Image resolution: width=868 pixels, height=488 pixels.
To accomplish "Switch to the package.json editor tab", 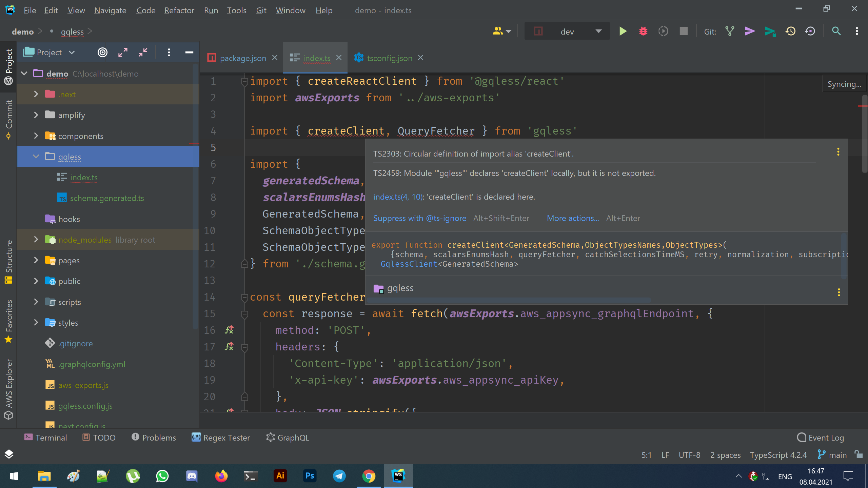I will pyautogui.click(x=243, y=58).
